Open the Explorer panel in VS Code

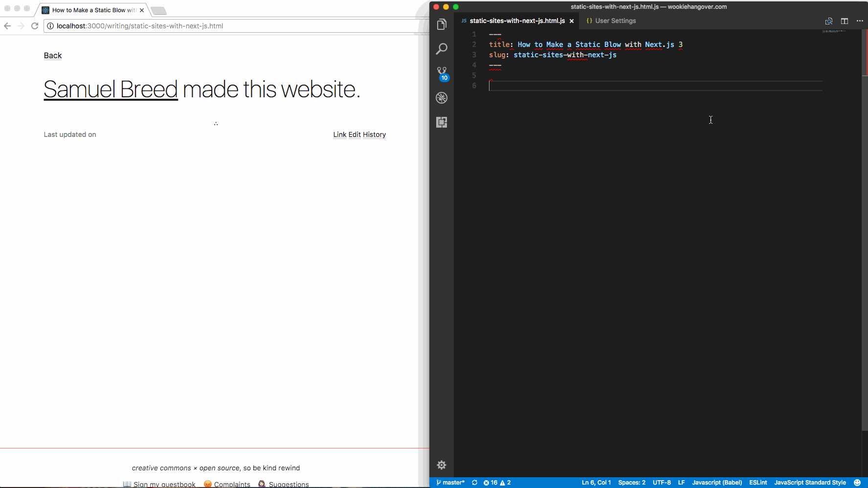click(x=442, y=23)
